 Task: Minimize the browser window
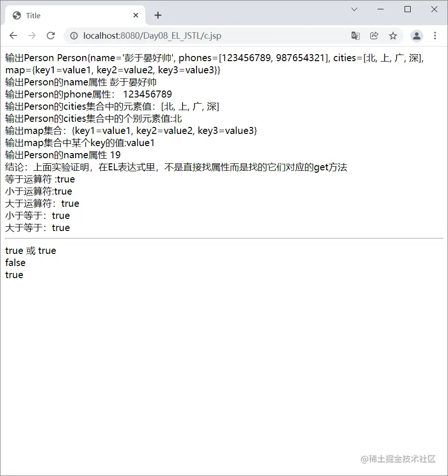[x=381, y=9]
